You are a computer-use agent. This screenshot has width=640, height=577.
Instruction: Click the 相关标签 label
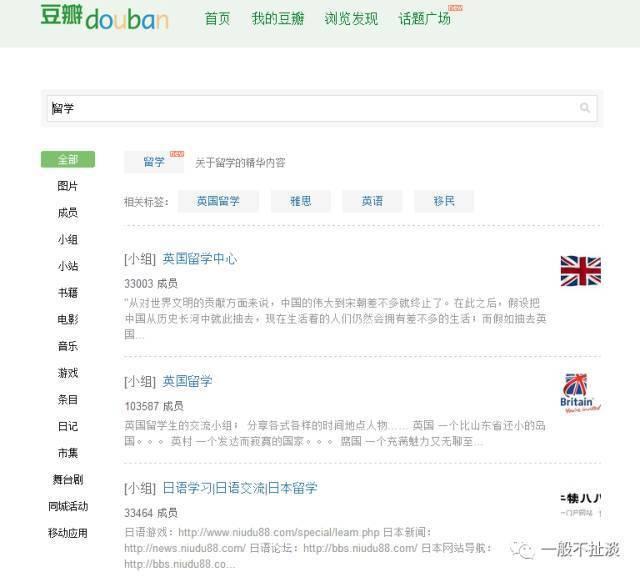(146, 202)
